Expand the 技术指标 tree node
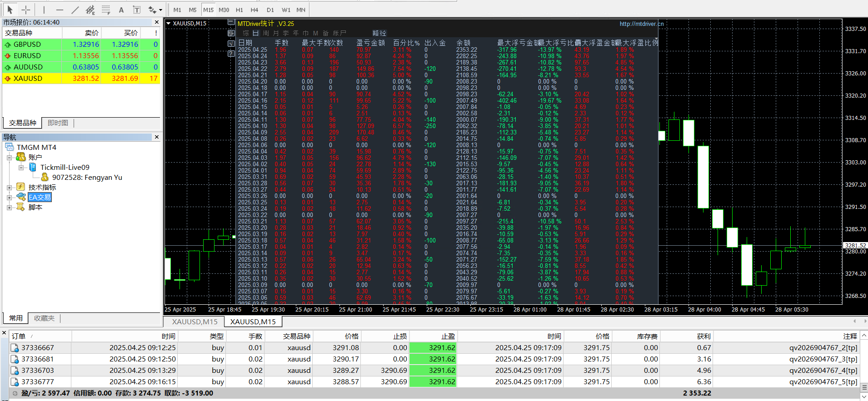The image size is (868, 401). pyautogui.click(x=9, y=188)
